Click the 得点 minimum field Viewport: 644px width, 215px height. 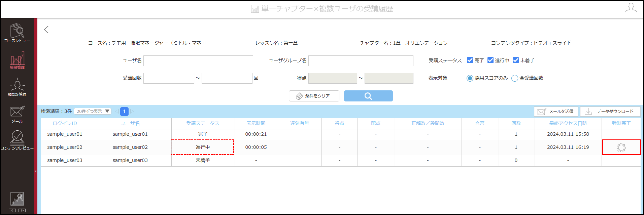pyautogui.click(x=333, y=78)
